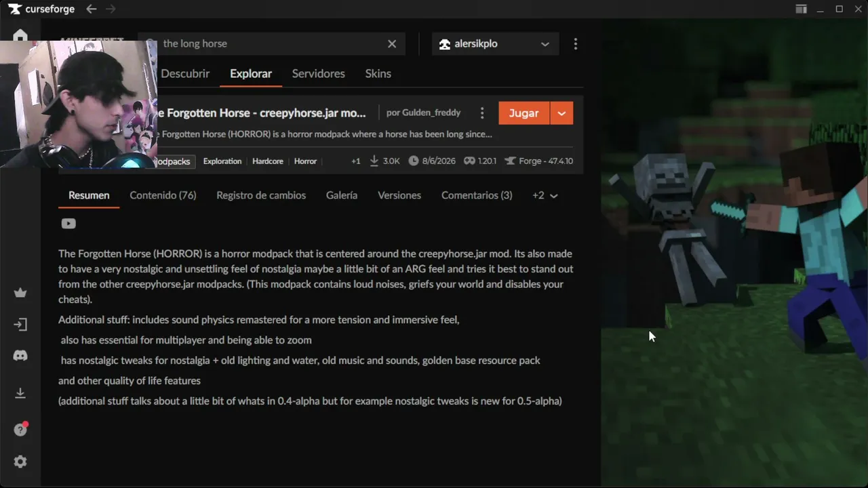Image resolution: width=868 pixels, height=488 pixels.
Task: Expand the alersikplo account dropdown
Action: pyautogui.click(x=545, y=44)
